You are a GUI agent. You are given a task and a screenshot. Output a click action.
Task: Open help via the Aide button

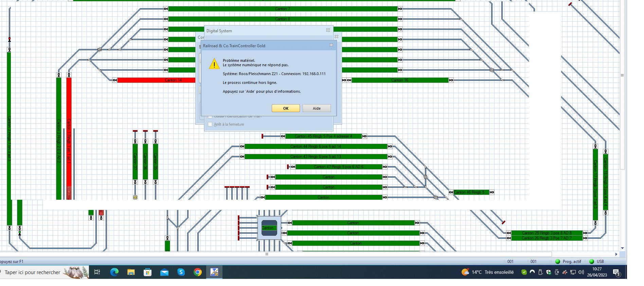pos(317,108)
